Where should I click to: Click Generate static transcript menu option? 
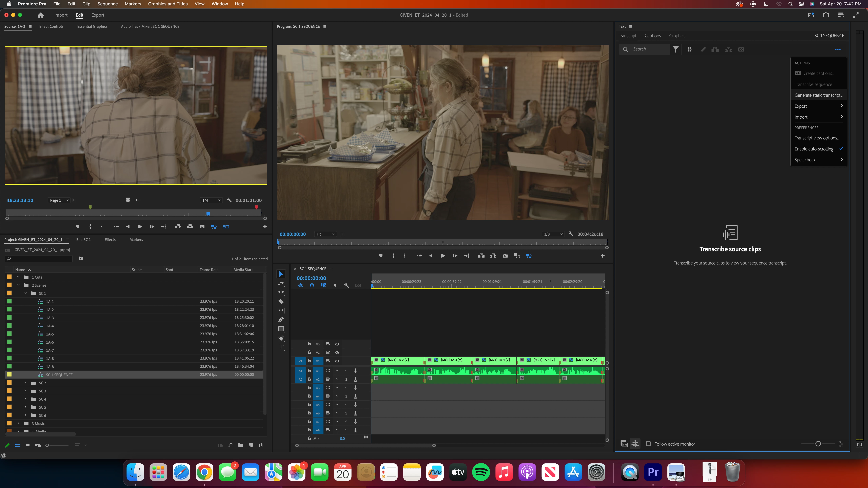pyautogui.click(x=818, y=95)
